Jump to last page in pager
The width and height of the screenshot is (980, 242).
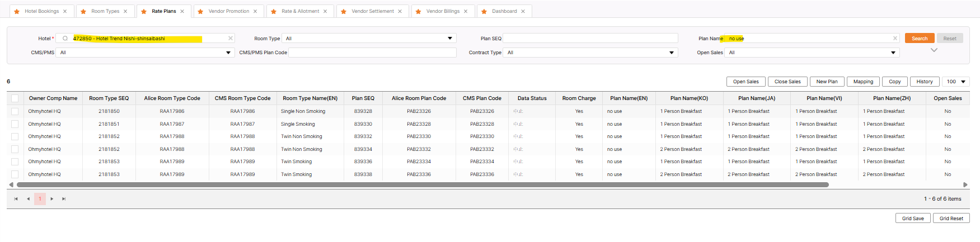point(64,199)
